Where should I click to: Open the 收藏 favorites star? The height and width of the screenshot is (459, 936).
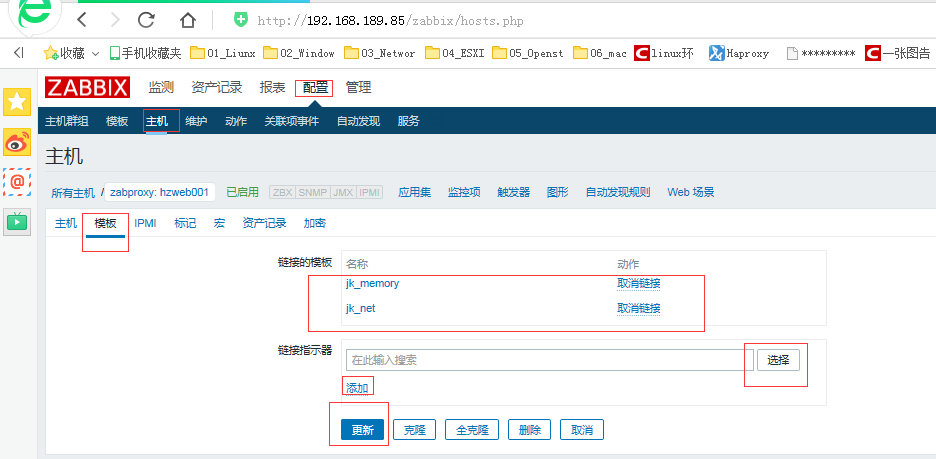pyautogui.click(x=50, y=53)
